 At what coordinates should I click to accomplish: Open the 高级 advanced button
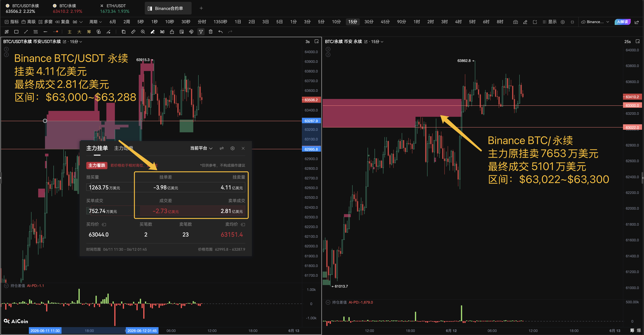[29, 22]
